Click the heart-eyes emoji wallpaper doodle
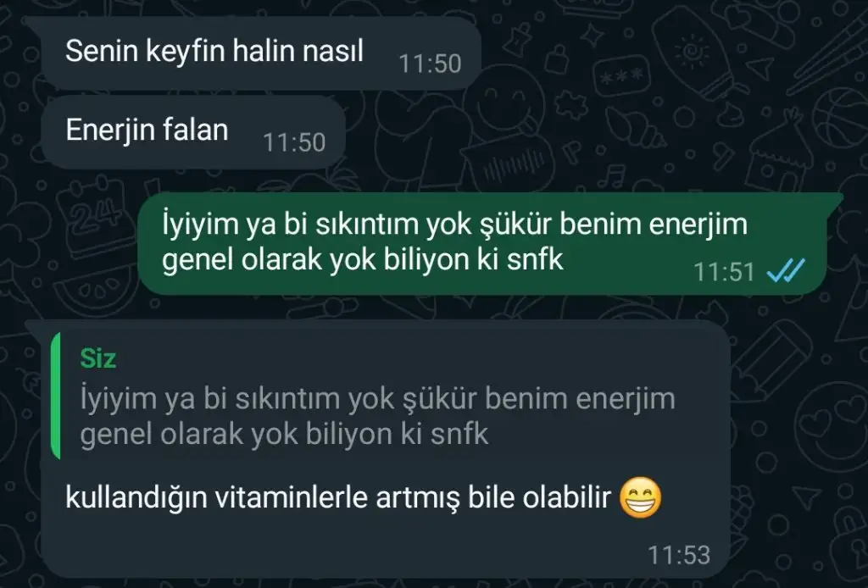 tap(832, 424)
